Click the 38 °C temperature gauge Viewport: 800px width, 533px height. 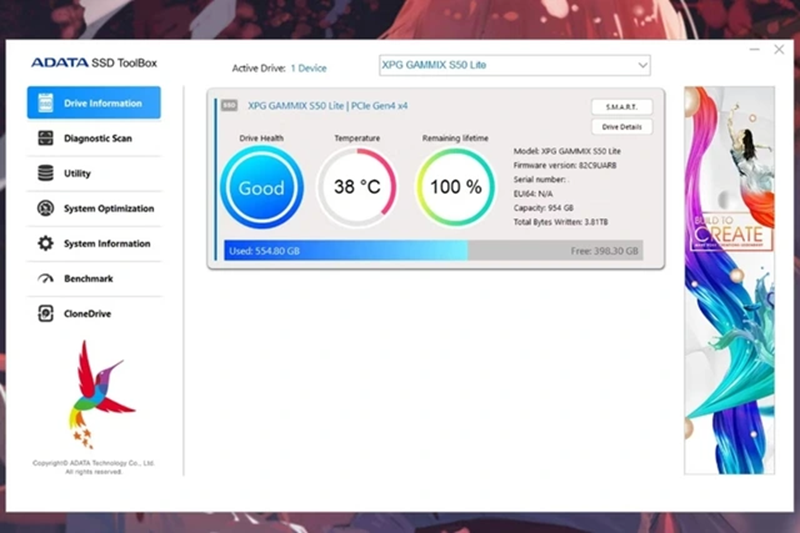tap(357, 187)
